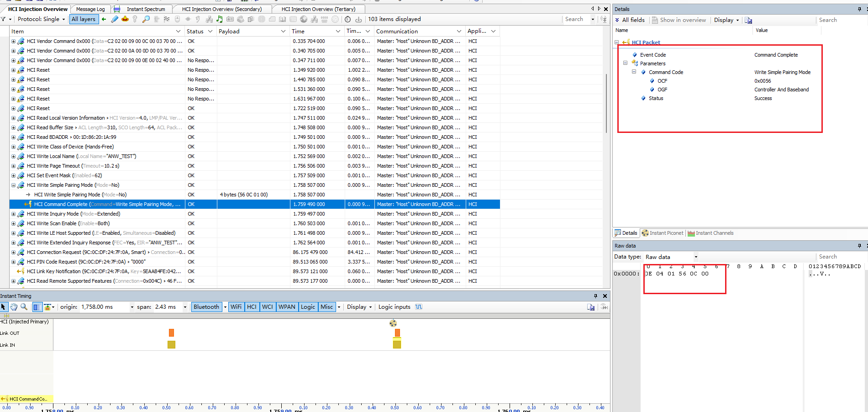The height and width of the screenshot is (412, 868).
Task: Click the mouse device toolbar icon
Action: click(x=177, y=19)
